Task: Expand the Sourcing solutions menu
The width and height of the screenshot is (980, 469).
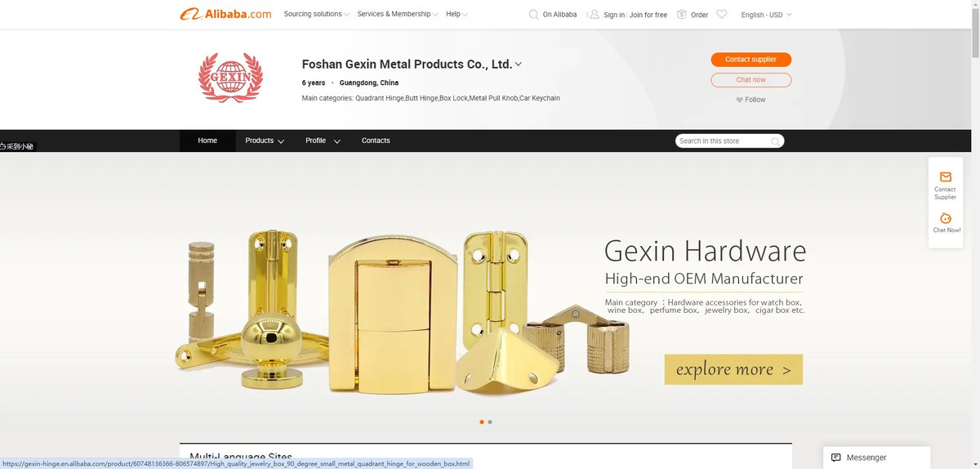Action: point(317,14)
